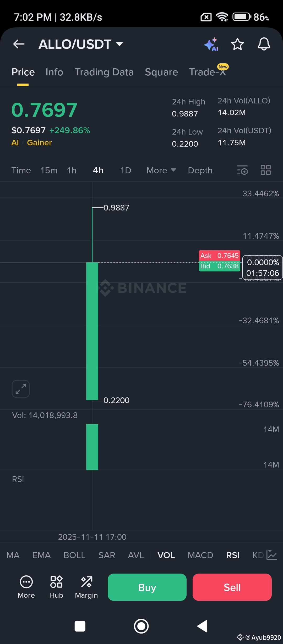
Task: Toggle the VOL indicator
Action: 166,555
